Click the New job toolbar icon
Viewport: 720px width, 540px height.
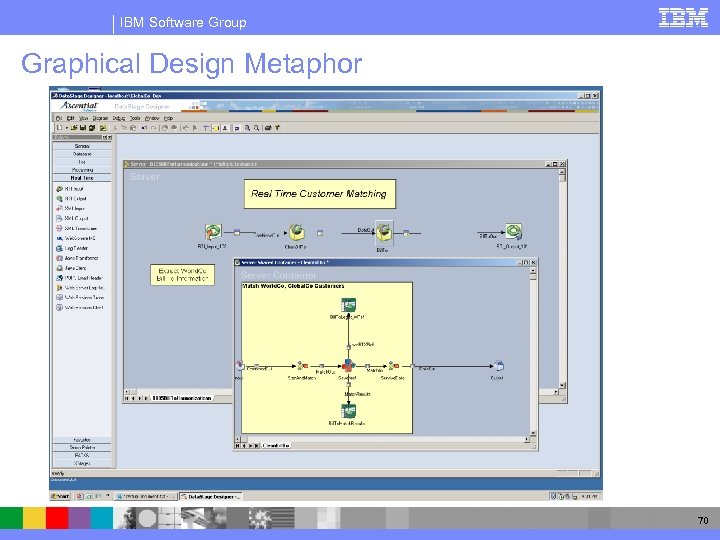coord(59,128)
